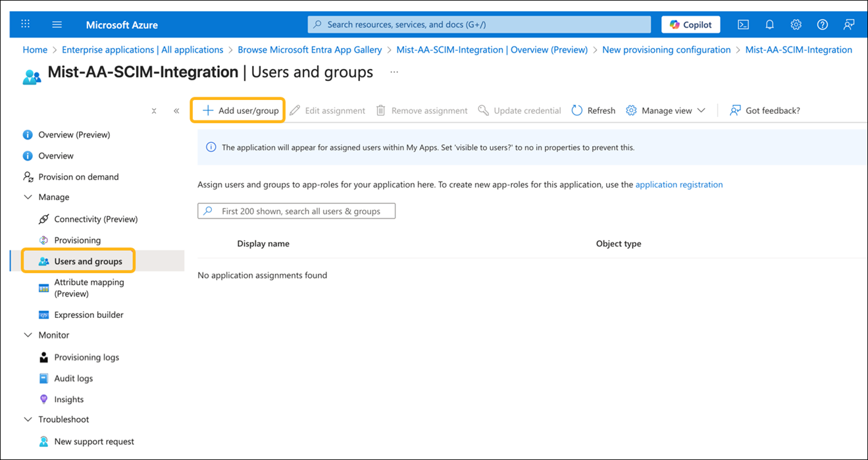Launch Cloud Shell from the top bar
This screenshot has height=460, width=868.
(x=743, y=24)
